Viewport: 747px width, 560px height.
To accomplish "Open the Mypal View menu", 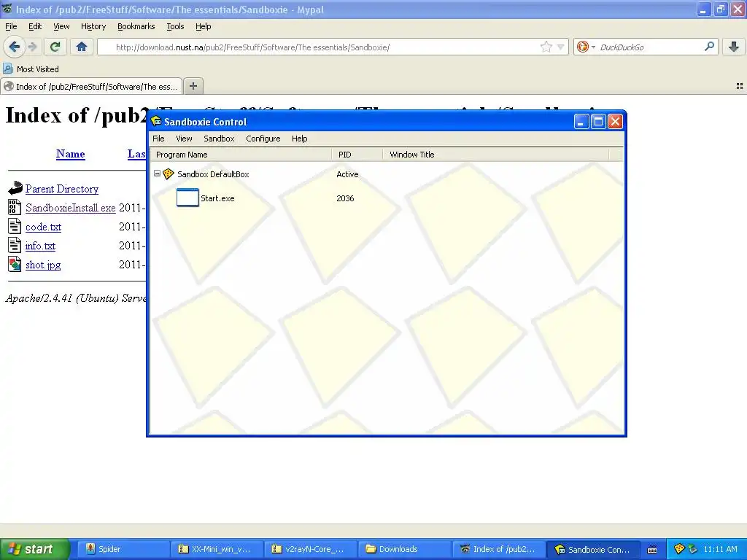I will (x=61, y=26).
